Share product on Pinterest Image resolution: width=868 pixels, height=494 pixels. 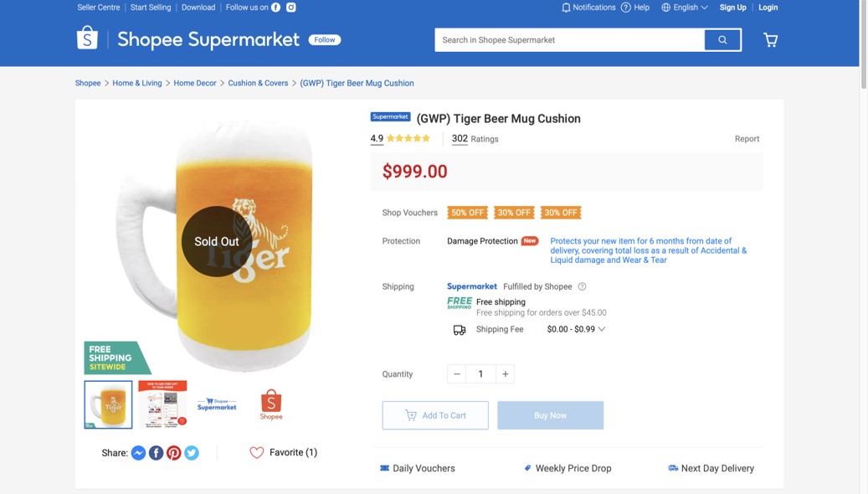pyautogui.click(x=173, y=453)
